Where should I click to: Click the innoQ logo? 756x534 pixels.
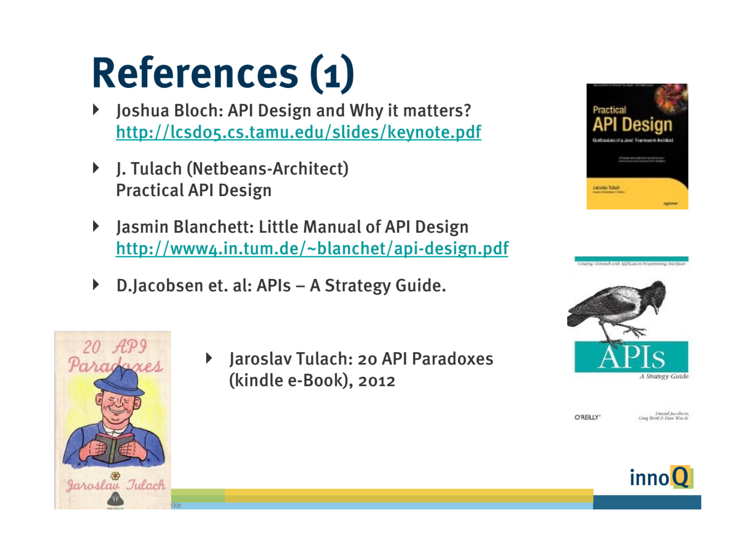click(x=661, y=477)
